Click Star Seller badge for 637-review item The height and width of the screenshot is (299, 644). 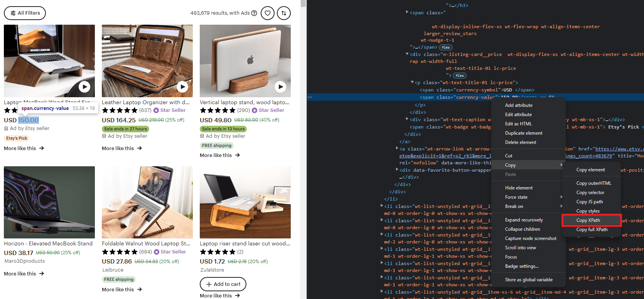[169, 110]
